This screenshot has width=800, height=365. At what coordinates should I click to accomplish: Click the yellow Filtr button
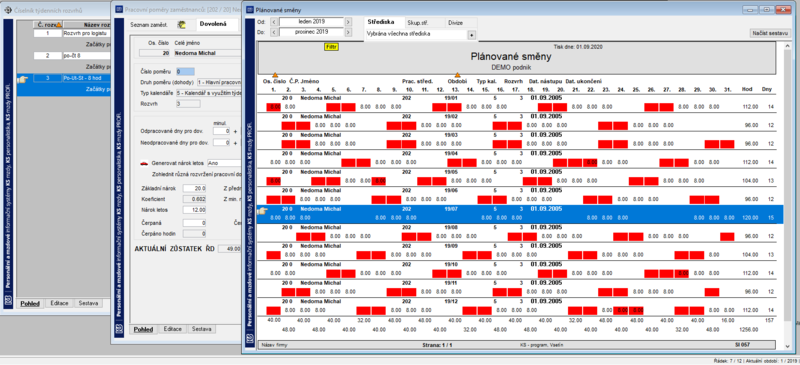(x=331, y=46)
